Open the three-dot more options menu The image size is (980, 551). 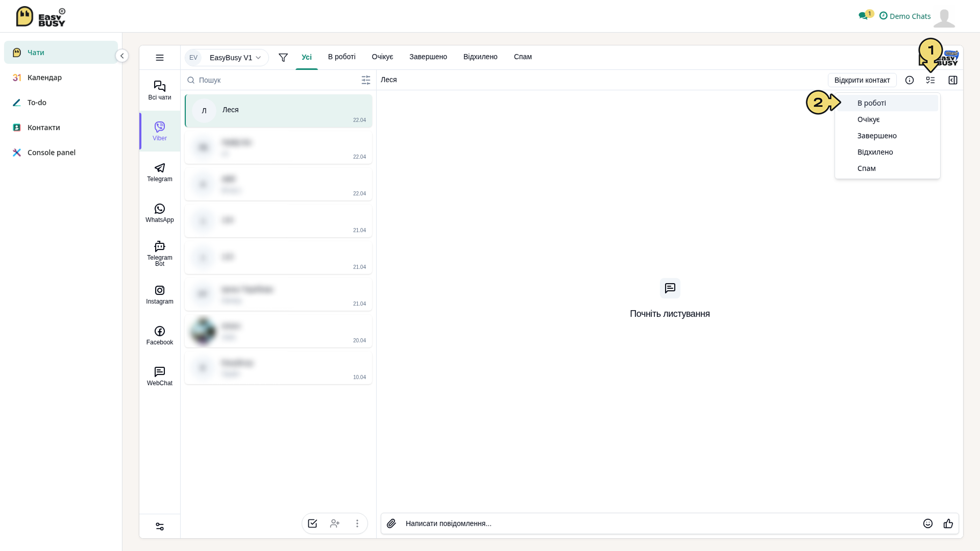357,523
